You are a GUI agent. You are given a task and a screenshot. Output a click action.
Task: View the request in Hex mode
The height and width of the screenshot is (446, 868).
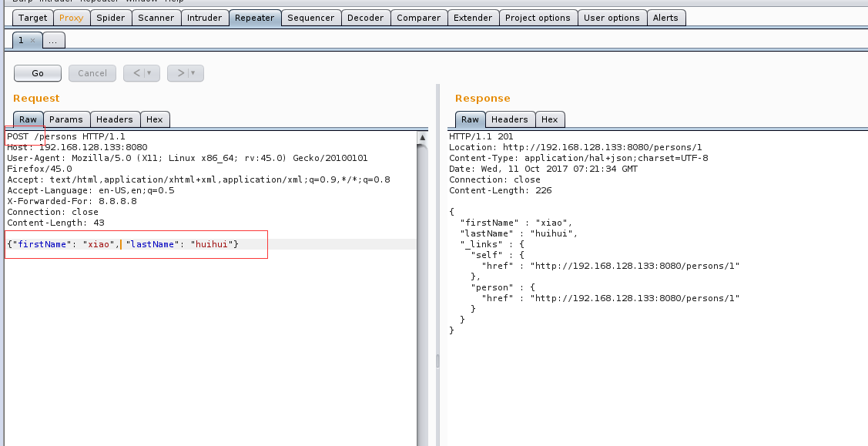coord(155,119)
